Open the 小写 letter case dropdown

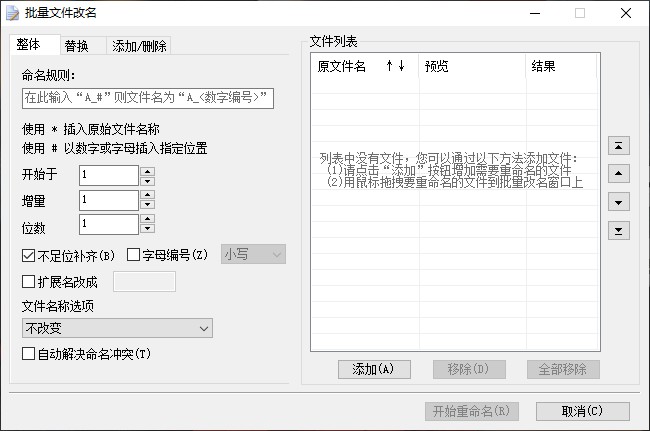pyautogui.click(x=253, y=254)
